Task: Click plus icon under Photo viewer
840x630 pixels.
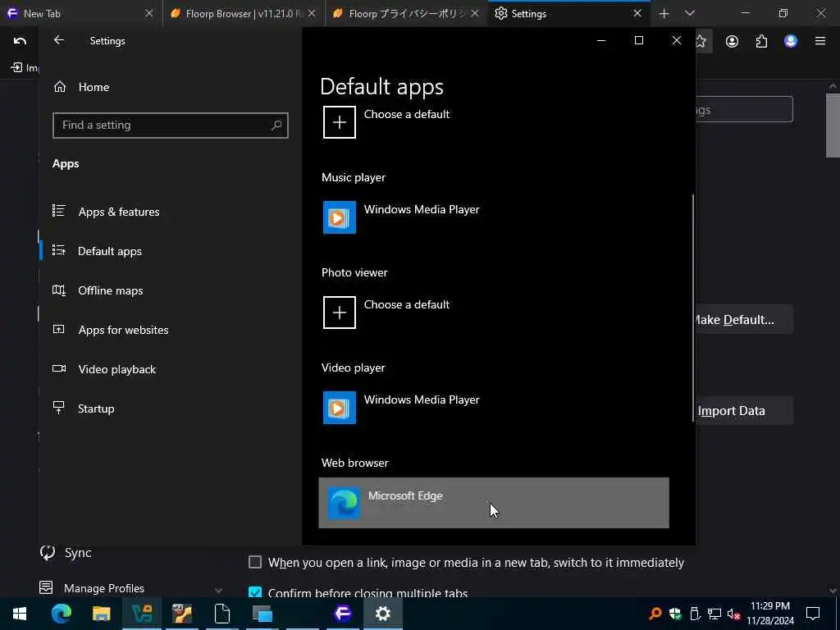Action: 339,313
